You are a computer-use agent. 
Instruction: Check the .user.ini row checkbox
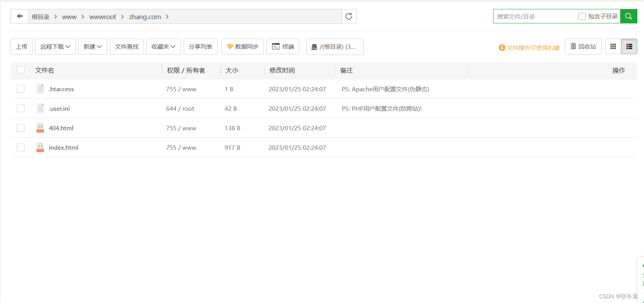coord(21,108)
